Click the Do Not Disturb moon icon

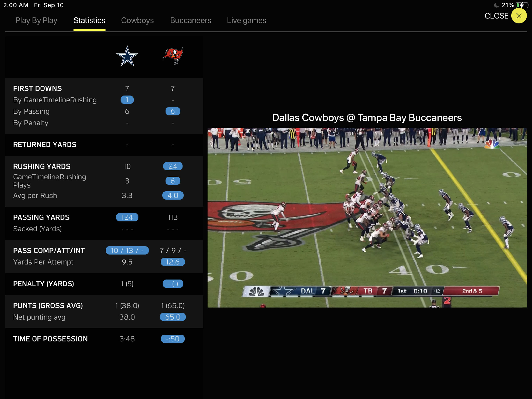click(x=496, y=5)
